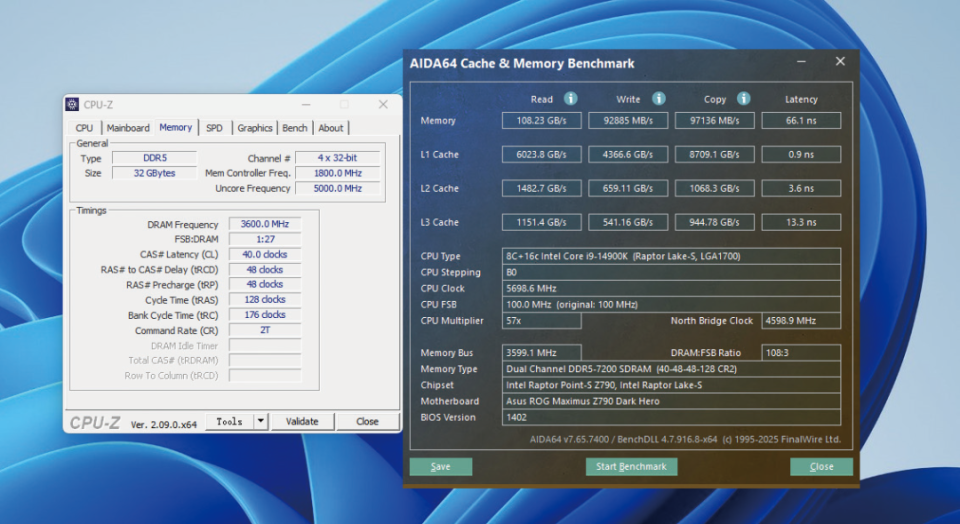Click the FSB:DRAM value 1:27
960x524 pixels.
pos(264,239)
